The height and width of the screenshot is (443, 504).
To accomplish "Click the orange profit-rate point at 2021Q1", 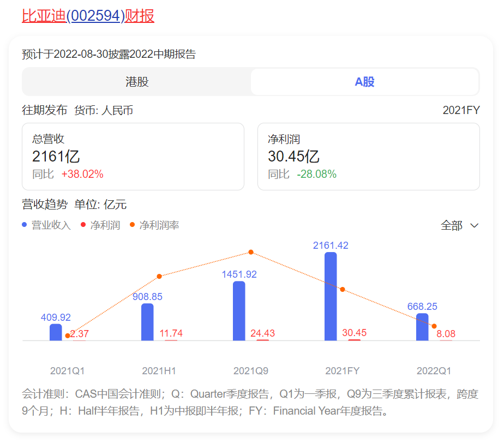I will point(68,336).
